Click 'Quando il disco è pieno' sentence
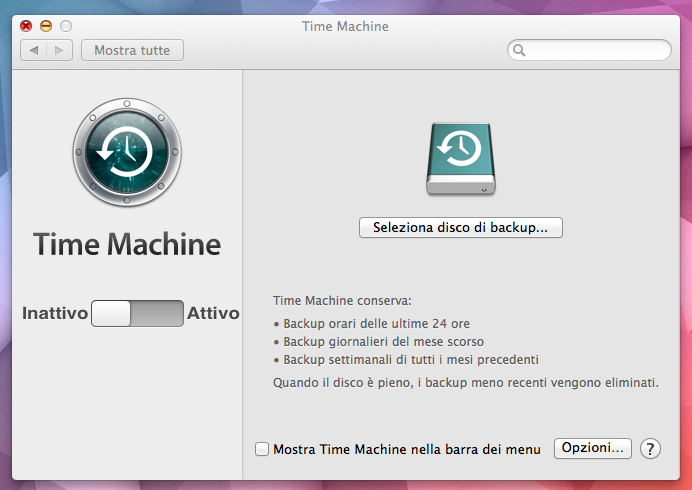The width and height of the screenshot is (692, 490). click(x=466, y=382)
